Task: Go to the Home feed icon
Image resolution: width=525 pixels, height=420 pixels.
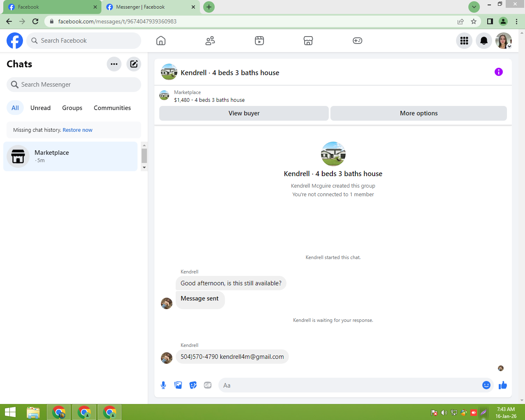Action: [x=161, y=41]
